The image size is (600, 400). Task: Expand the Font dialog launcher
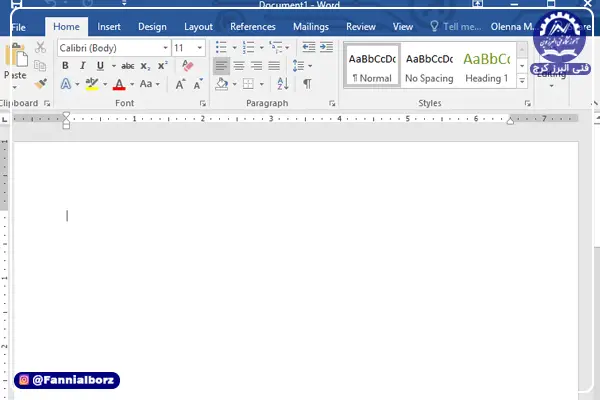pyautogui.click(x=203, y=104)
